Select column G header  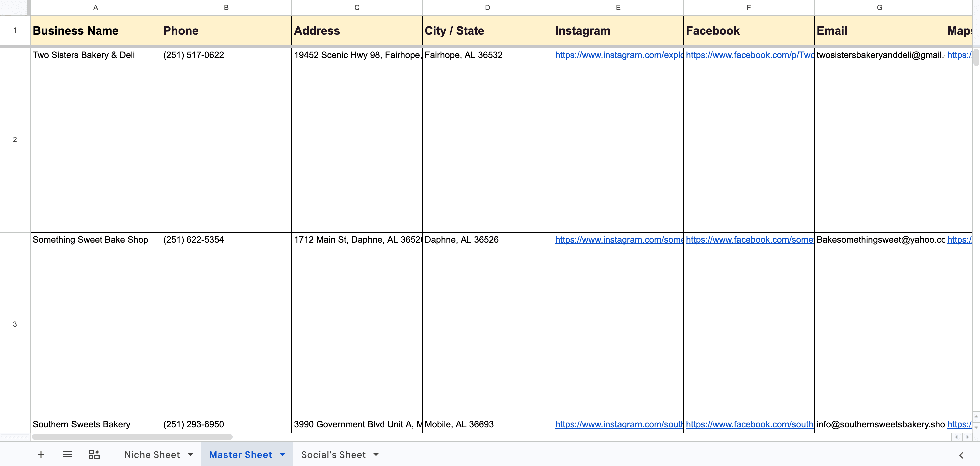(x=880, y=8)
